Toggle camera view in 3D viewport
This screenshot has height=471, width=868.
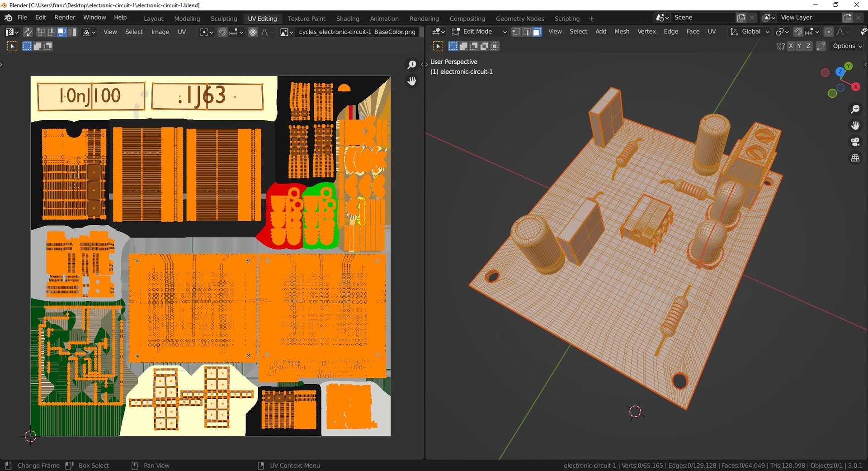pyautogui.click(x=855, y=142)
